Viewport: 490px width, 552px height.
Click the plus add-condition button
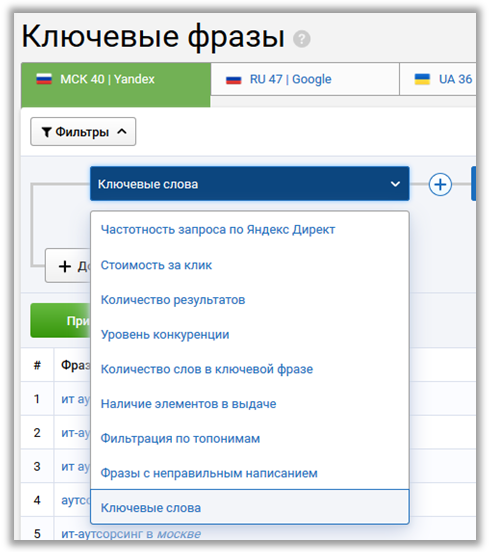[68, 266]
